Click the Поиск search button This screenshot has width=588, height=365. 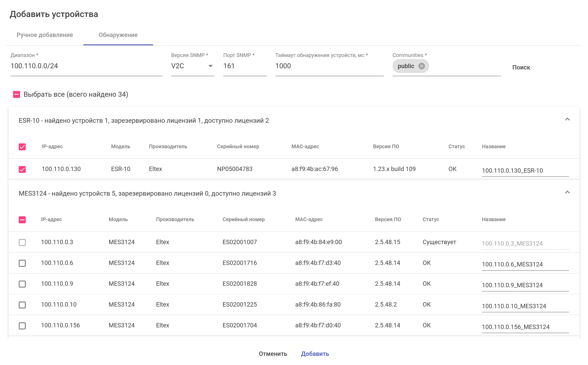521,67
